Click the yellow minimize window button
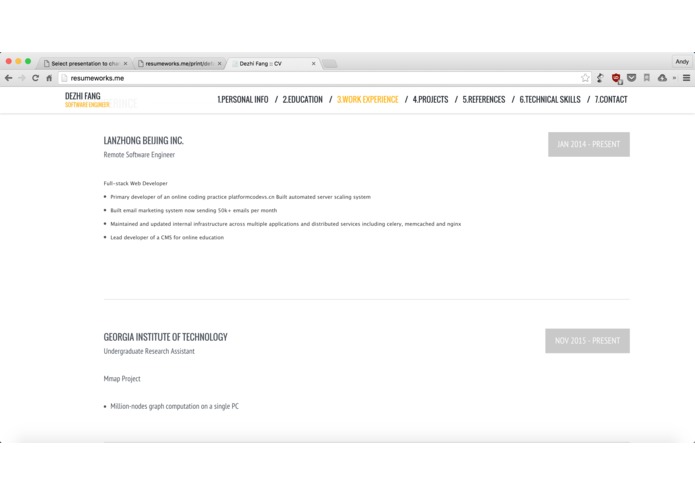 18,61
